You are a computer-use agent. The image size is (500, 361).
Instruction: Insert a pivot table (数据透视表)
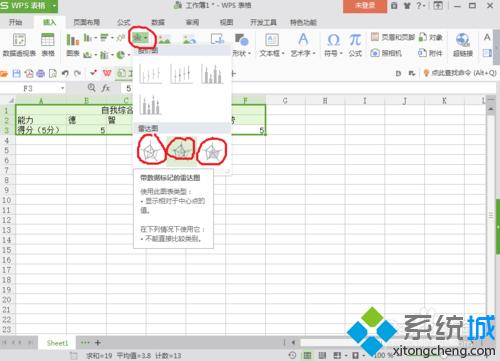[19, 45]
